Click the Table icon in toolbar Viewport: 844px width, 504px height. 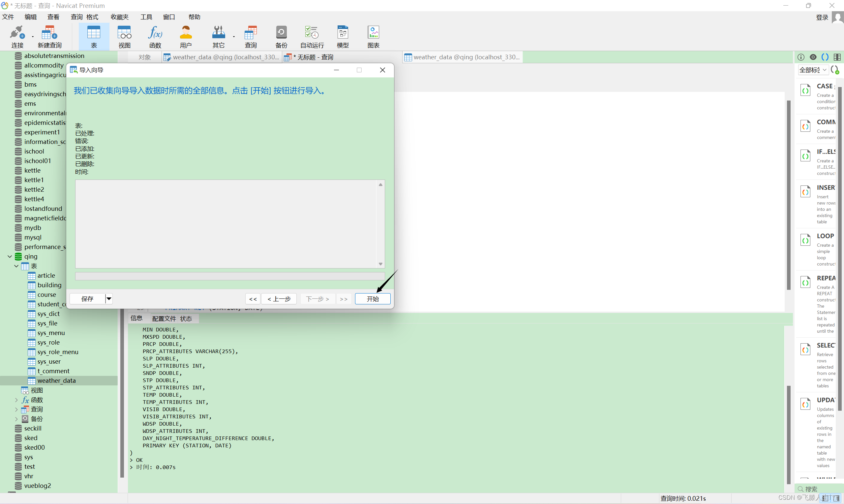tap(94, 37)
